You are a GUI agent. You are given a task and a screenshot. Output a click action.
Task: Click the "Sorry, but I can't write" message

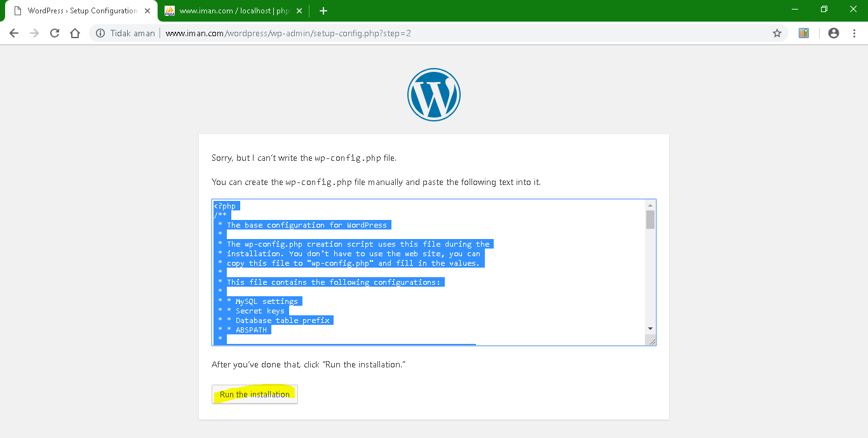coord(304,158)
